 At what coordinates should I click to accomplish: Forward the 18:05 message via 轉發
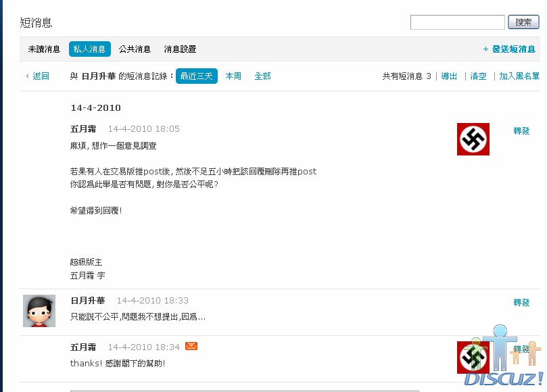coord(521,131)
